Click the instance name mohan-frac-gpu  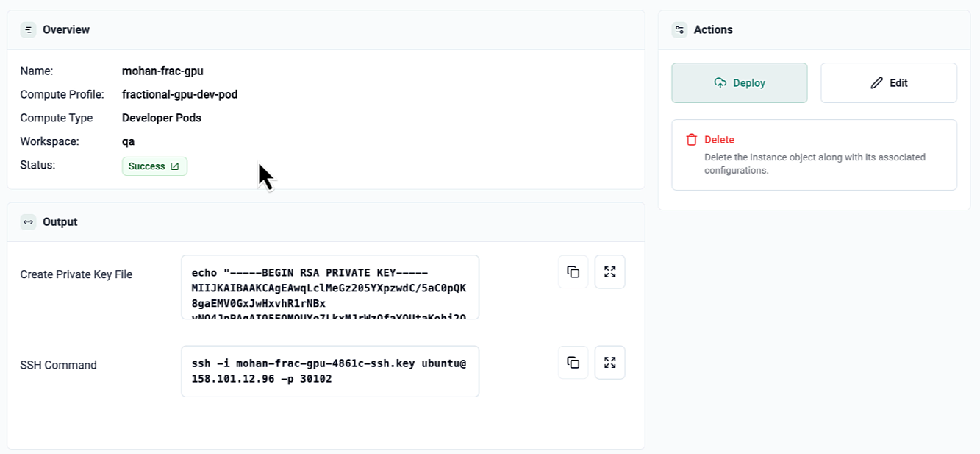click(162, 71)
